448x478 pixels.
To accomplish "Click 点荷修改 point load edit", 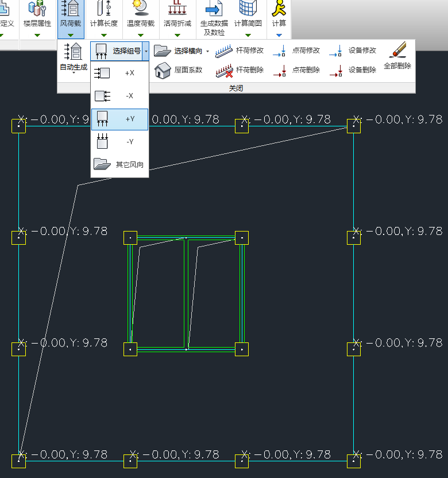I will coord(296,51).
